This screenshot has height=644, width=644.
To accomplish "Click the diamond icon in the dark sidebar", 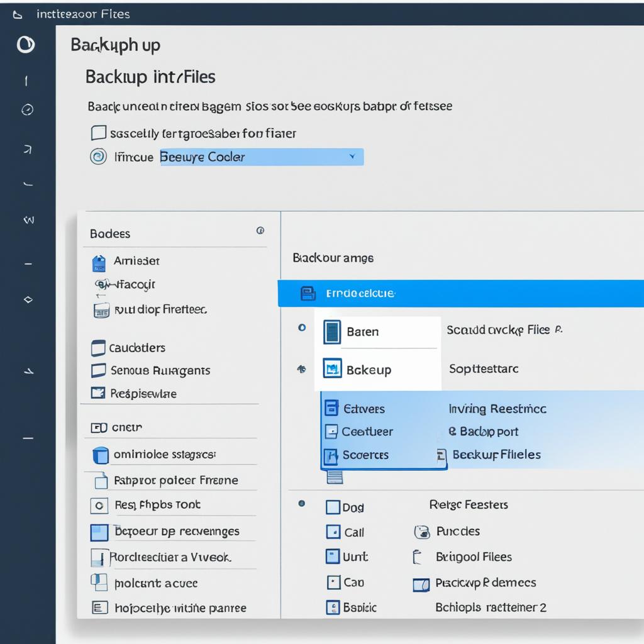I will tap(28, 300).
